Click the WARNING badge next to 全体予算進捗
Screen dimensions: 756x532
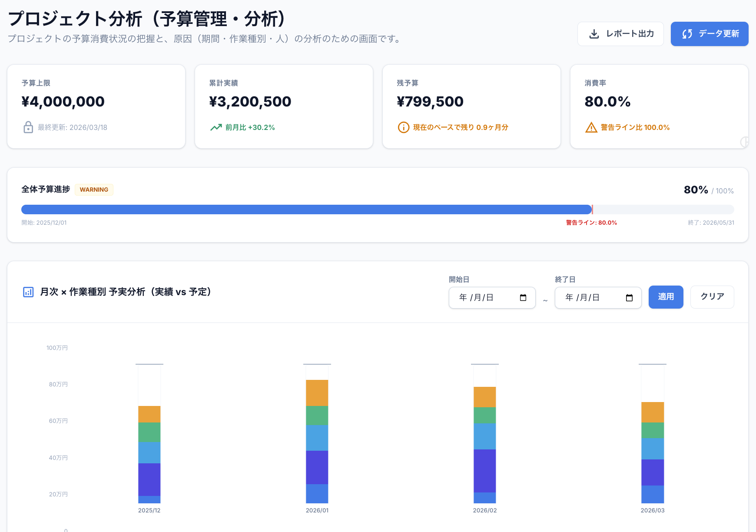[94, 190]
